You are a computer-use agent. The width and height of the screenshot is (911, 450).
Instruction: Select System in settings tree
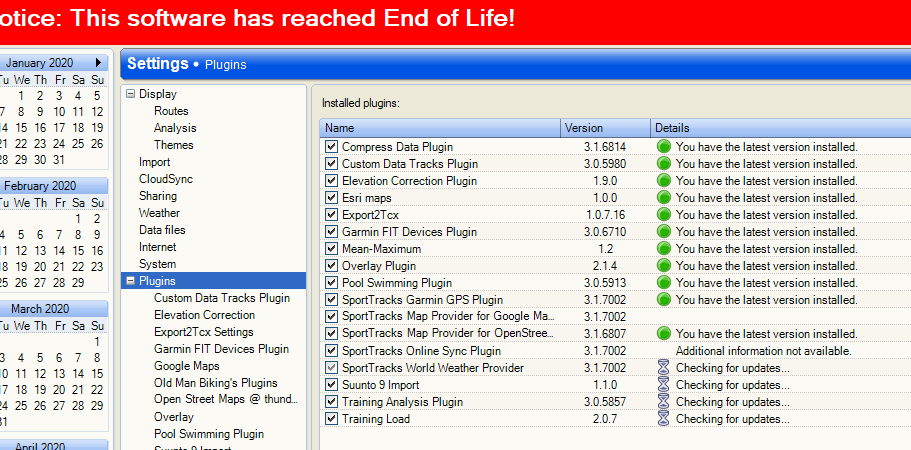(157, 264)
